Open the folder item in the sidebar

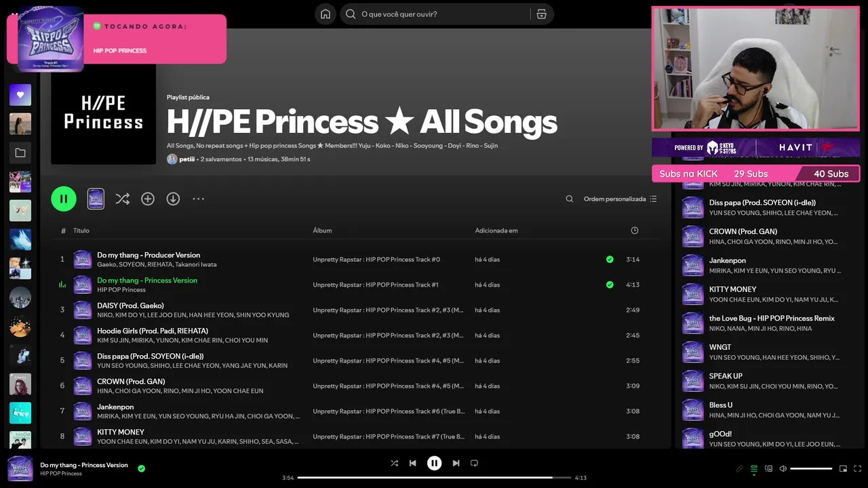pos(20,153)
